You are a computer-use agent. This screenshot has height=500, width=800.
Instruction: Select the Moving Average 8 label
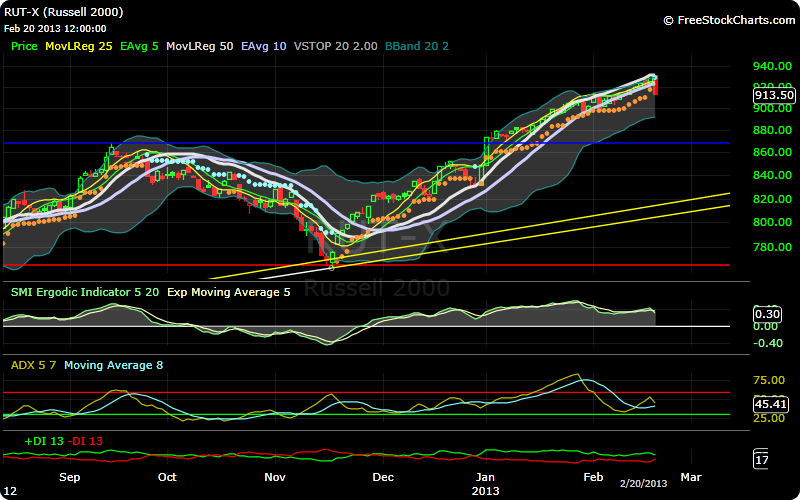(113, 365)
